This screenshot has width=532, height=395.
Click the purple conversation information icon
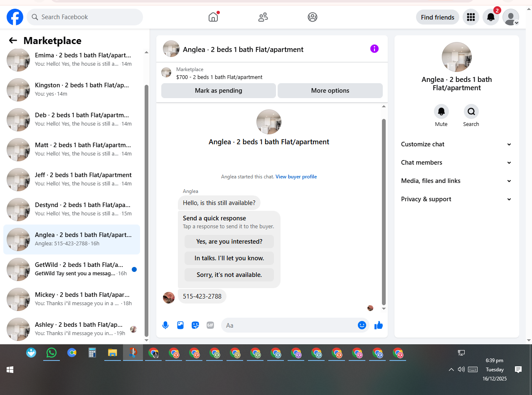click(x=374, y=49)
